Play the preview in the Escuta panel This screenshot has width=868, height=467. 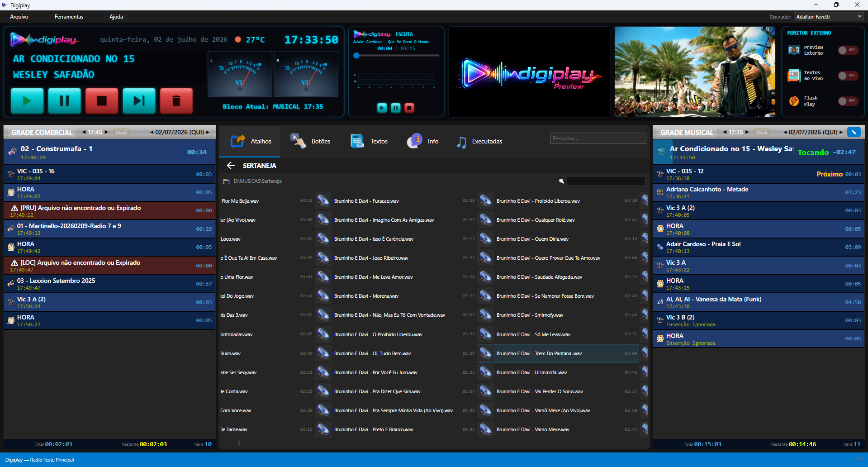point(382,108)
